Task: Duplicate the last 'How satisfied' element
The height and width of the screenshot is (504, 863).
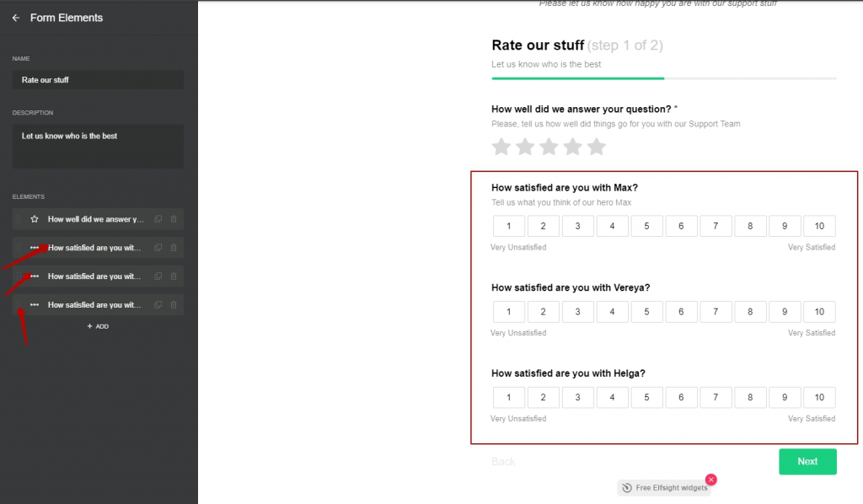Action: click(158, 305)
